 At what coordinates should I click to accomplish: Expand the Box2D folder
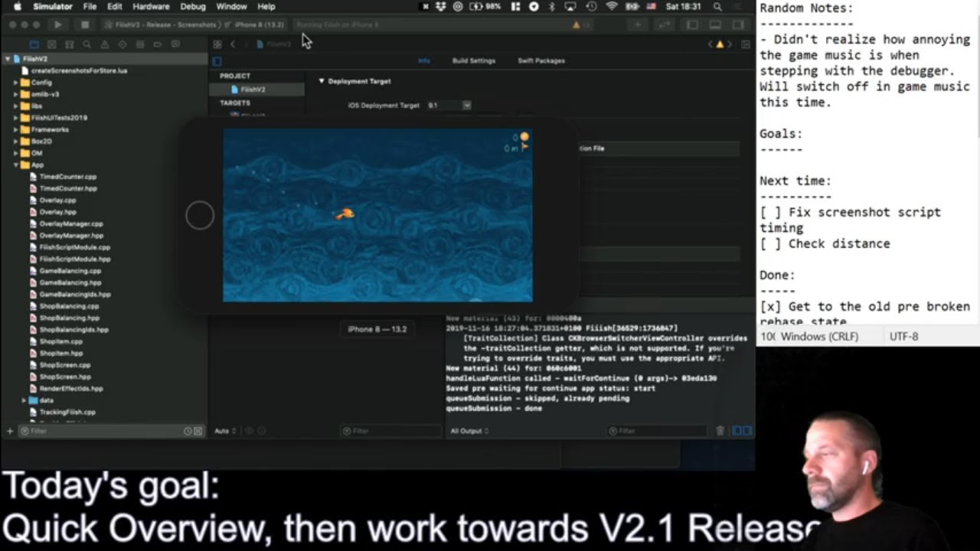pos(16,142)
